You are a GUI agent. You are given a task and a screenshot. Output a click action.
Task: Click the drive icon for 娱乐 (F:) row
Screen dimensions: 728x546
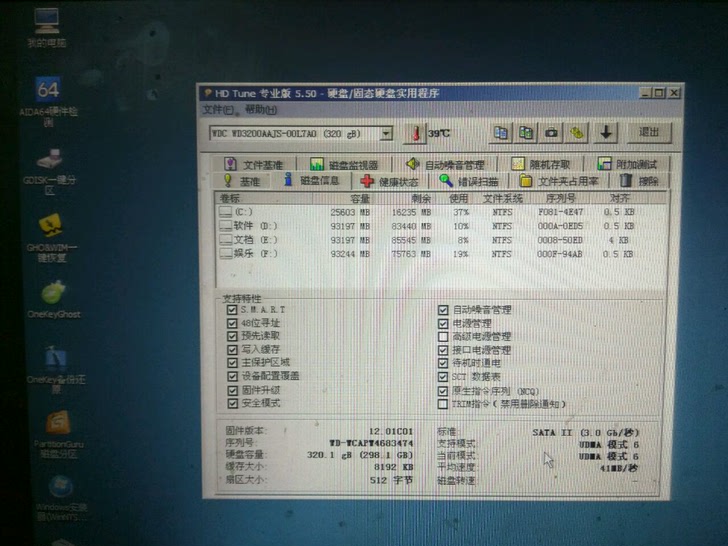(226, 254)
